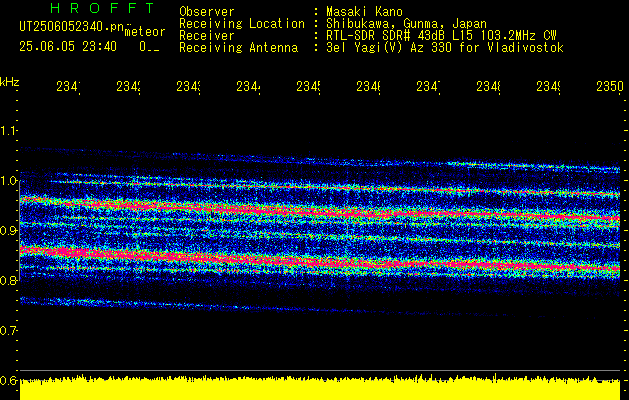Click the 0.7 kHz frequency label
This screenshot has width=629, height=400.
click(x=8, y=331)
